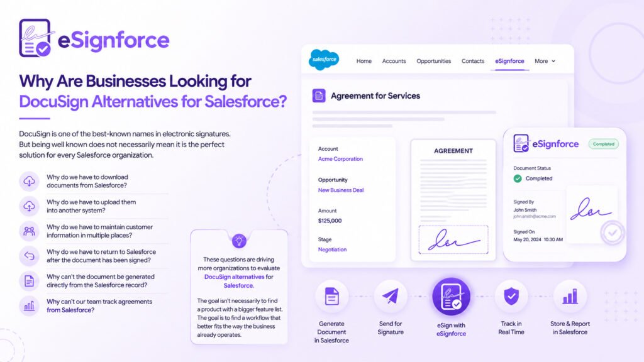
Task: Click the bar chart icon beside track agreements
Action: tap(29, 306)
